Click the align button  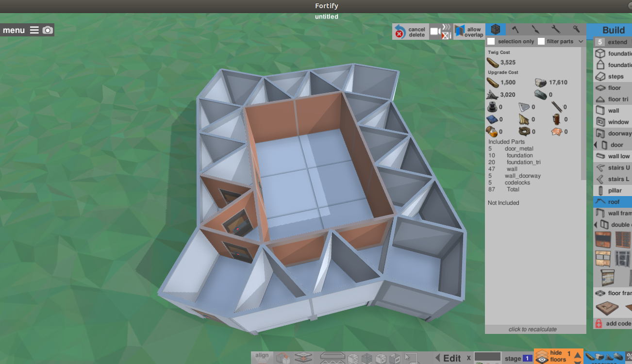point(262,358)
